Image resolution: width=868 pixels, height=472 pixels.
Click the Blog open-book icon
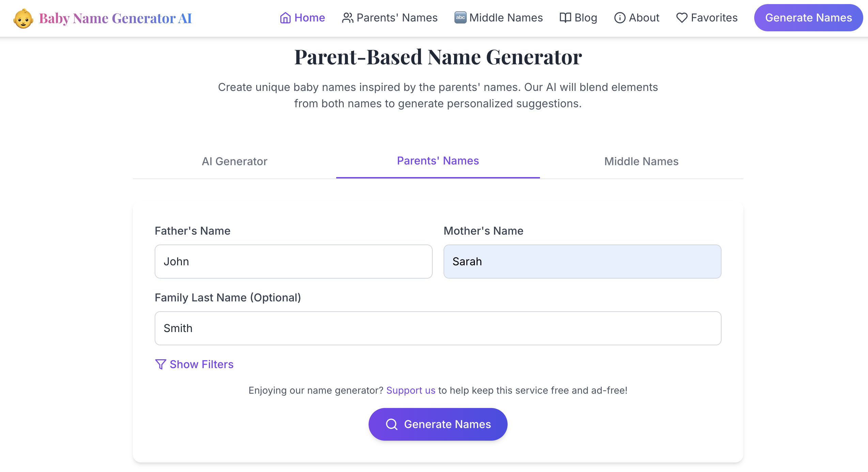point(565,18)
